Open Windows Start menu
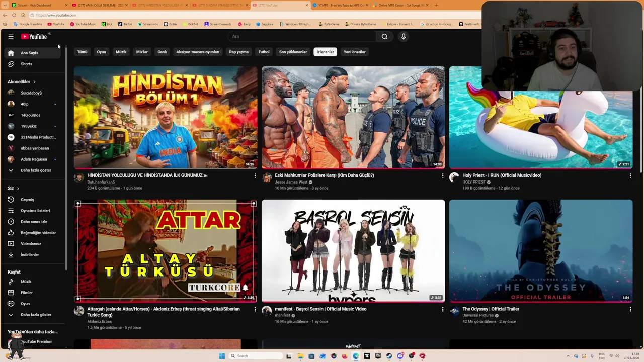The height and width of the screenshot is (362, 644). click(x=222, y=356)
